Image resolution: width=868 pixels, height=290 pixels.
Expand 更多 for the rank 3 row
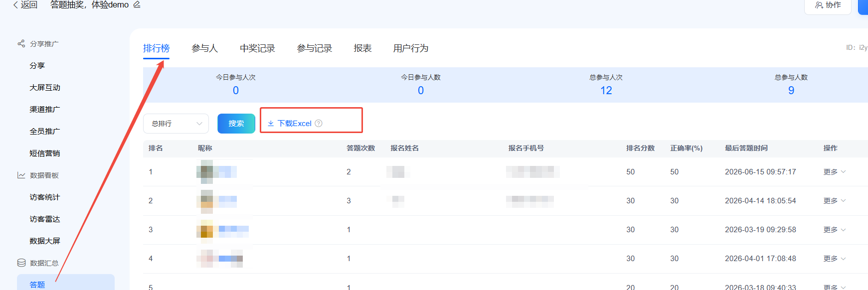(835, 230)
